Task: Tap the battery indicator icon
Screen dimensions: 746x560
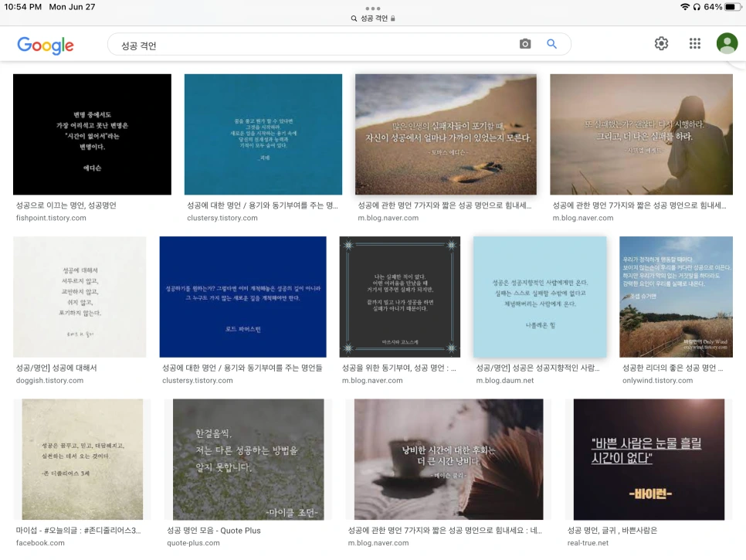Action: tap(733, 7)
